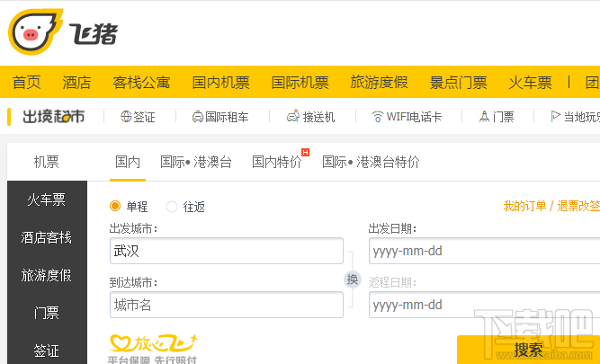Open the 我的订单 link
The height and width of the screenshot is (364, 600).
524,207
